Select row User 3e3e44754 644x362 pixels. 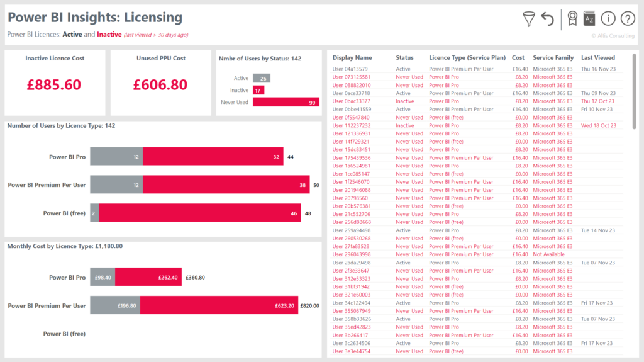click(x=477, y=351)
